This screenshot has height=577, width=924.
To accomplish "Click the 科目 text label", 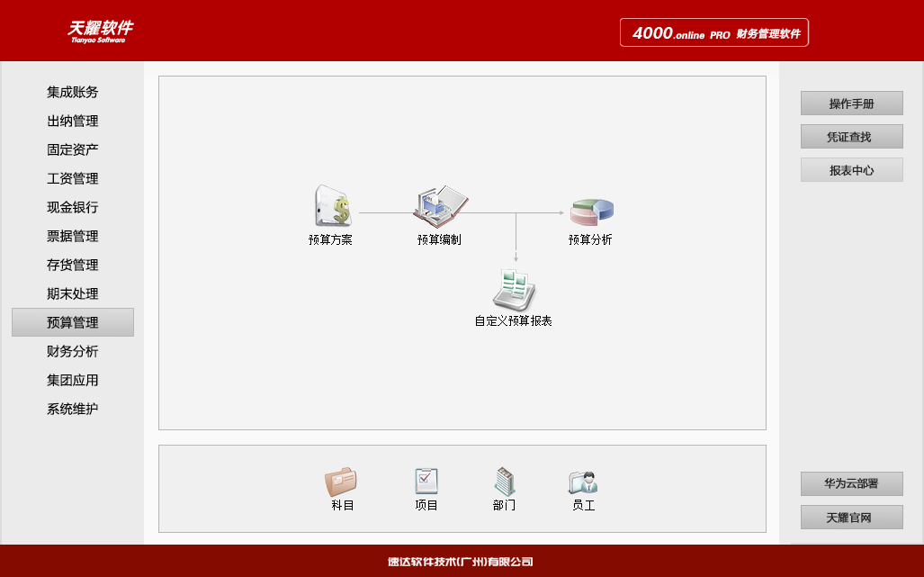I will [343, 505].
